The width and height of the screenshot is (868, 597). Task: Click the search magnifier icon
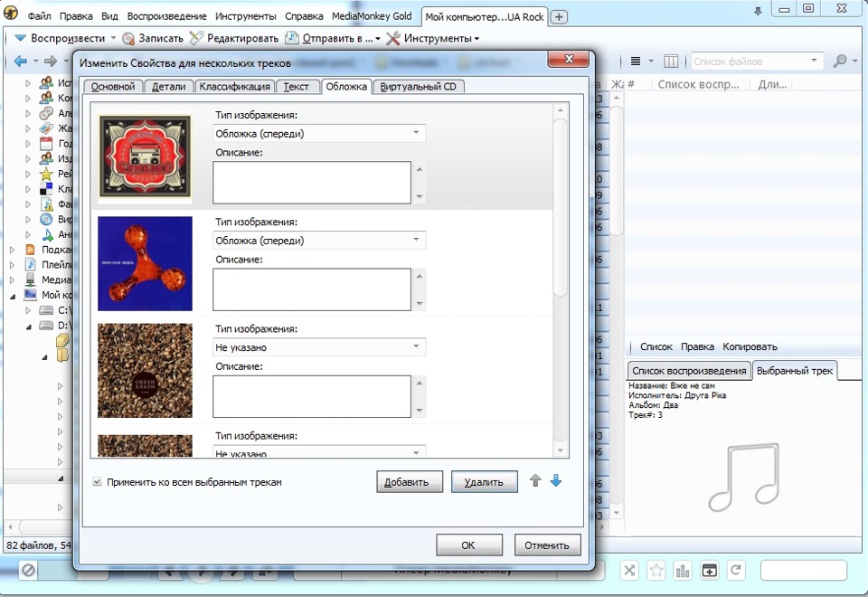click(x=840, y=61)
